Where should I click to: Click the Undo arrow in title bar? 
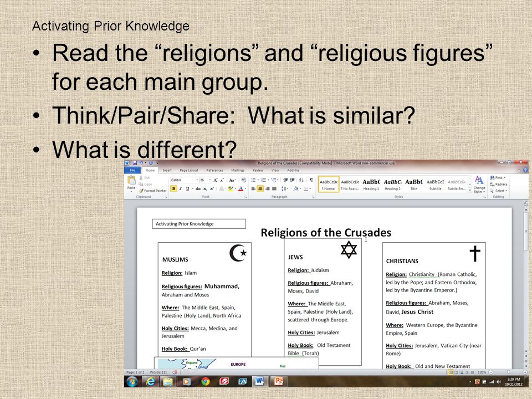(141, 163)
